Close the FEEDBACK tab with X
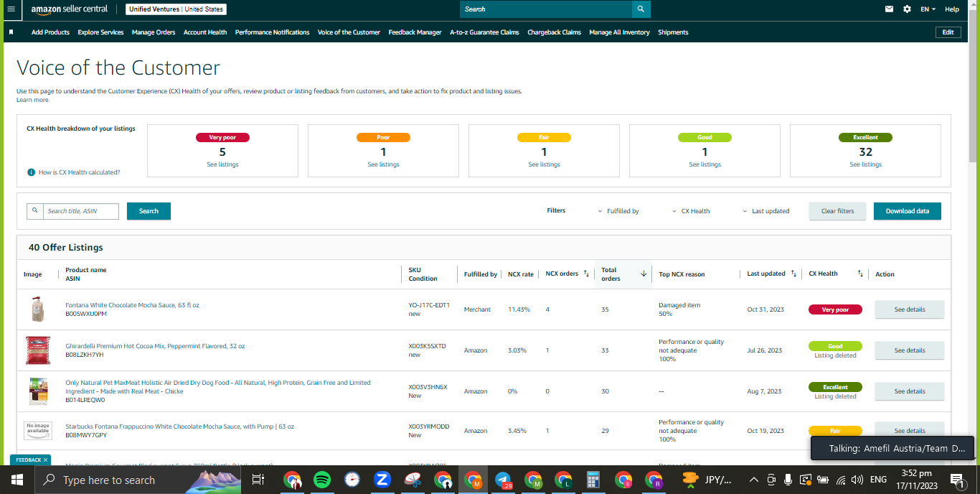Image resolution: width=980 pixels, height=494 pixels. click(45, 460)
